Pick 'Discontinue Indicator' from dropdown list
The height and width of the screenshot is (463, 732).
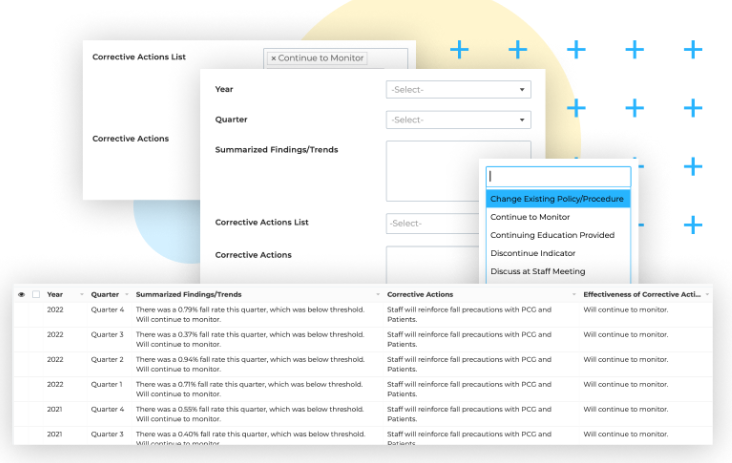point(532,253)
